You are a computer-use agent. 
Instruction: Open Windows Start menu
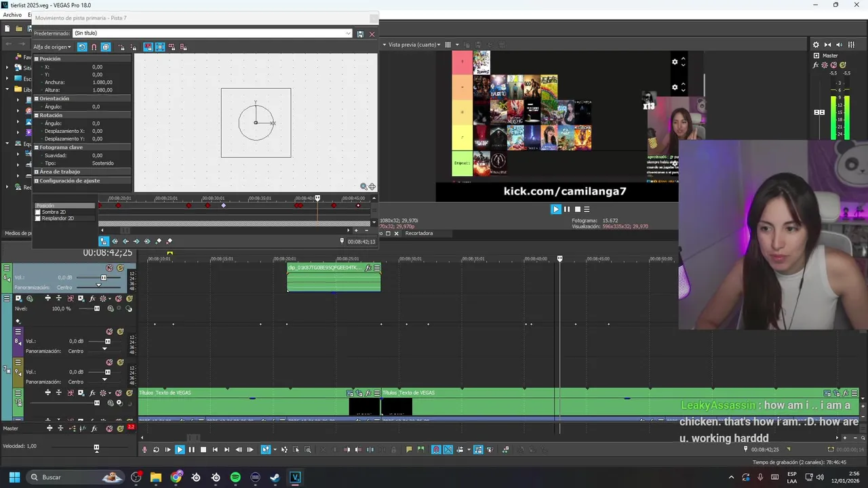tap(14, 477)
